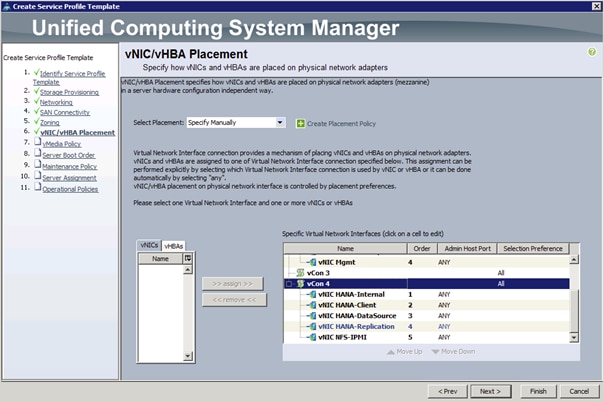Go to the Server Assignment step

[x=69, y=178]
